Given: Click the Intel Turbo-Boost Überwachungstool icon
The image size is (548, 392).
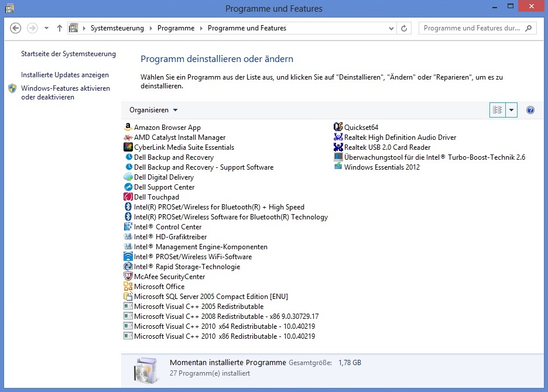Looking at the screenshot, I should [338, 157].
